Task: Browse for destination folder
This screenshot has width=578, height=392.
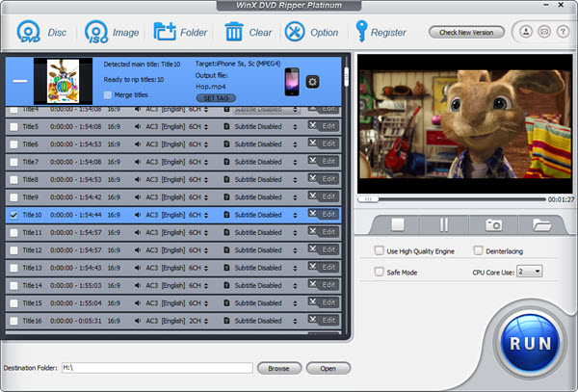Action: (x=279, y=368)
